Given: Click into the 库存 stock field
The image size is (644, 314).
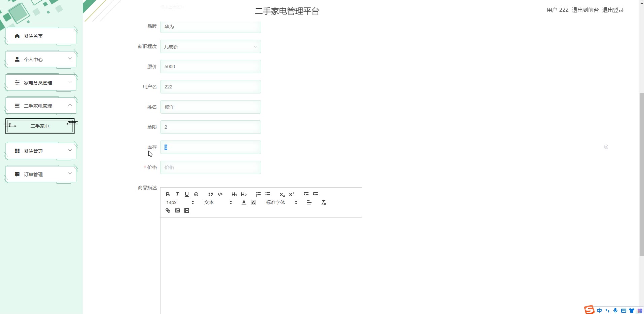Looking at the screenshot, I should (211, 147).
